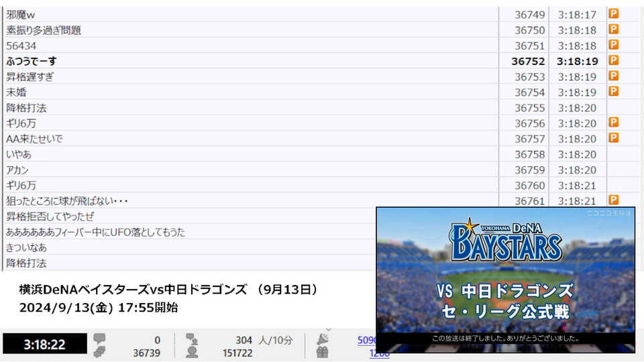The height and width of the screenshot is (362, 644).
Task: Click comment number 36758
Action: (529, 154)
